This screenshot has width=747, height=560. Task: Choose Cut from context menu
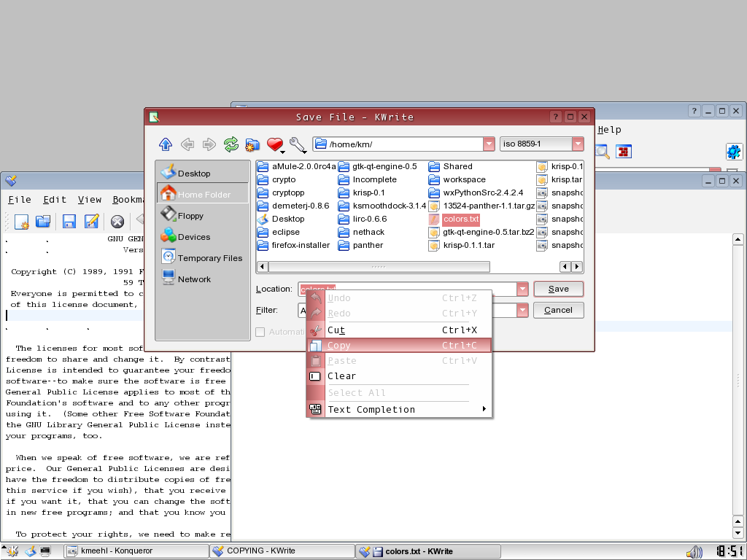(399, 330)
